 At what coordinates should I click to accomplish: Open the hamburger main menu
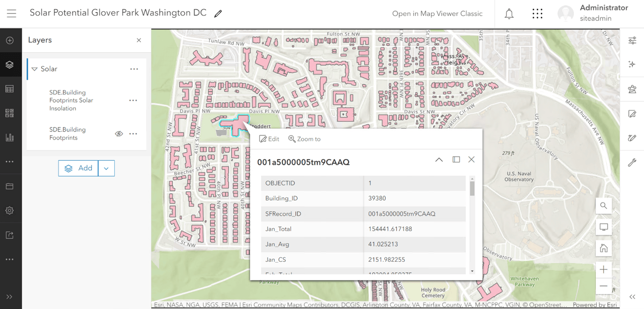tap(11, 14)
